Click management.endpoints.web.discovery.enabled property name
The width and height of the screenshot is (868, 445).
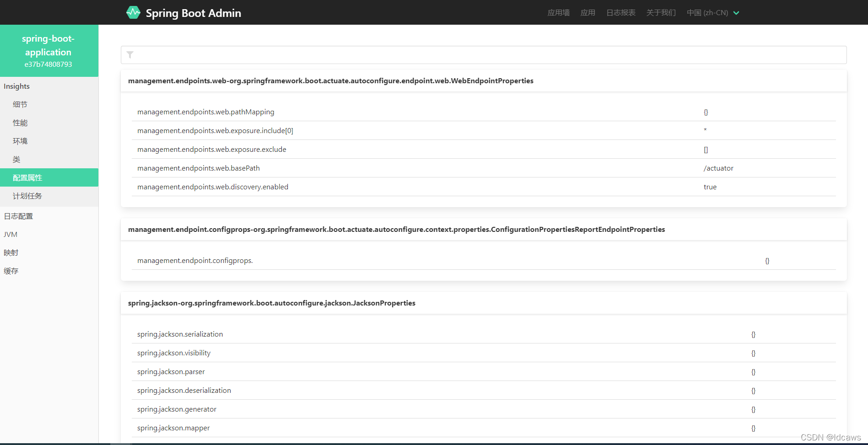pos(213,187)
